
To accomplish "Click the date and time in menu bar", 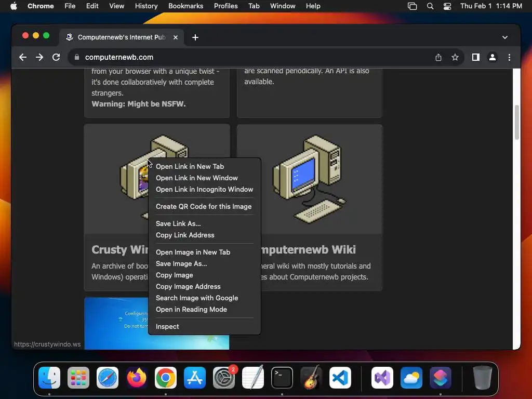I will pyautogui.click(x=491, y=6).
